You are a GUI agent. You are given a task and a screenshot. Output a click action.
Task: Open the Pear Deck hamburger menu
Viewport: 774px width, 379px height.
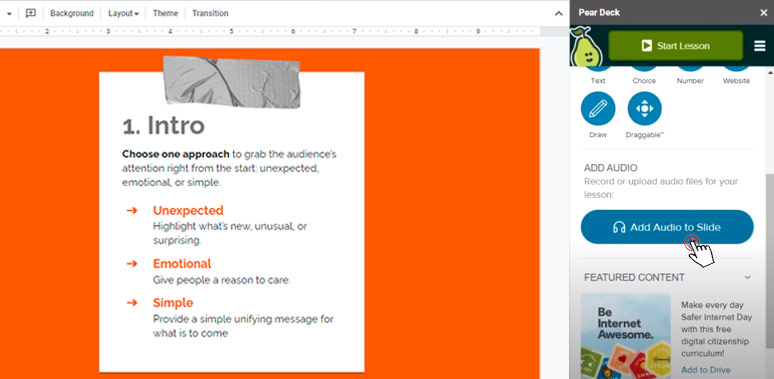pyautogui.click(x=759, y=46)
